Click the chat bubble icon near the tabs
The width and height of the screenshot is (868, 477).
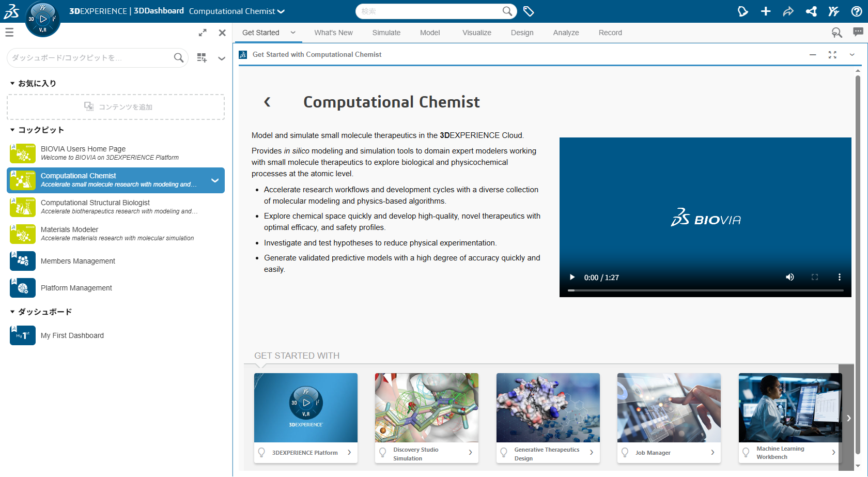(x=858, y=32)
